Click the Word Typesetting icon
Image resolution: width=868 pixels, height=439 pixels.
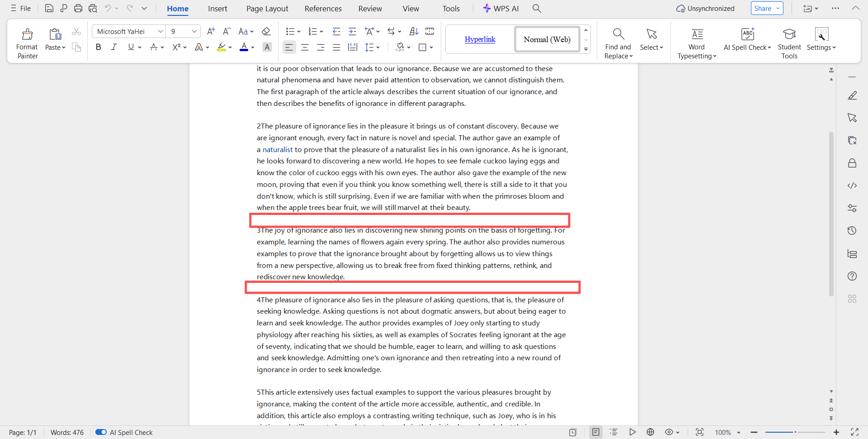[697, 34]
